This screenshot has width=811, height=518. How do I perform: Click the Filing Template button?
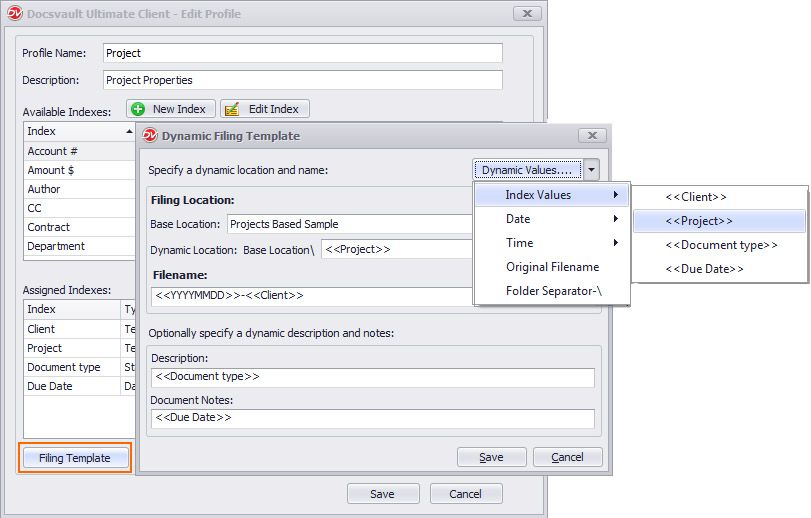tap(75, 458)
